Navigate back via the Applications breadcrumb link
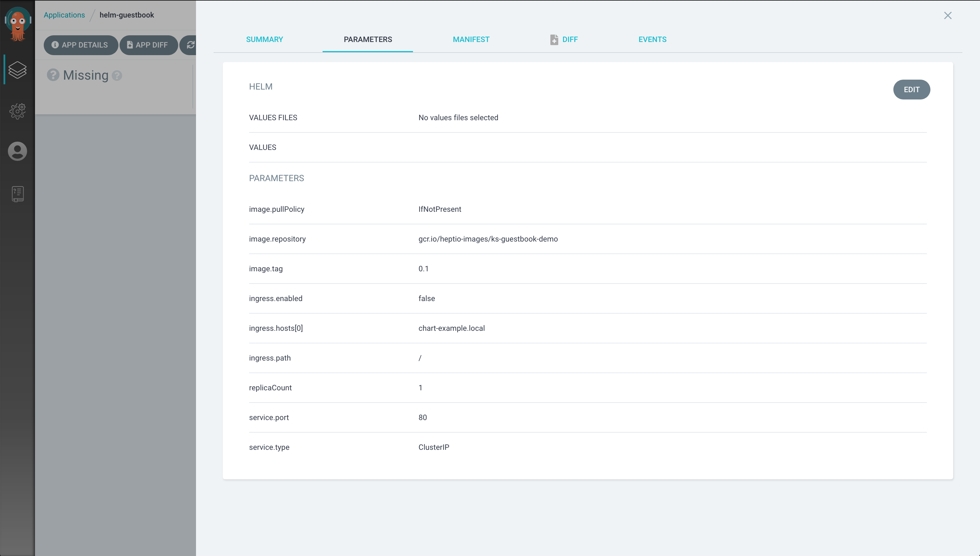This screenshot has width=980, height=556. click(64, 15)
